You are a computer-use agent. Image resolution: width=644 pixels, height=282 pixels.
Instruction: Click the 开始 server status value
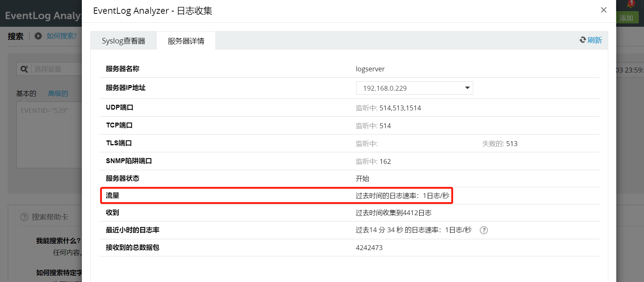pos(362,178)
